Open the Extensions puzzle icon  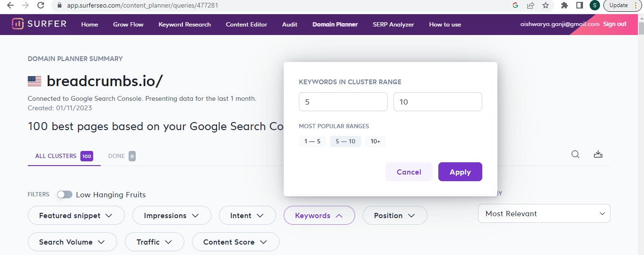564,6
